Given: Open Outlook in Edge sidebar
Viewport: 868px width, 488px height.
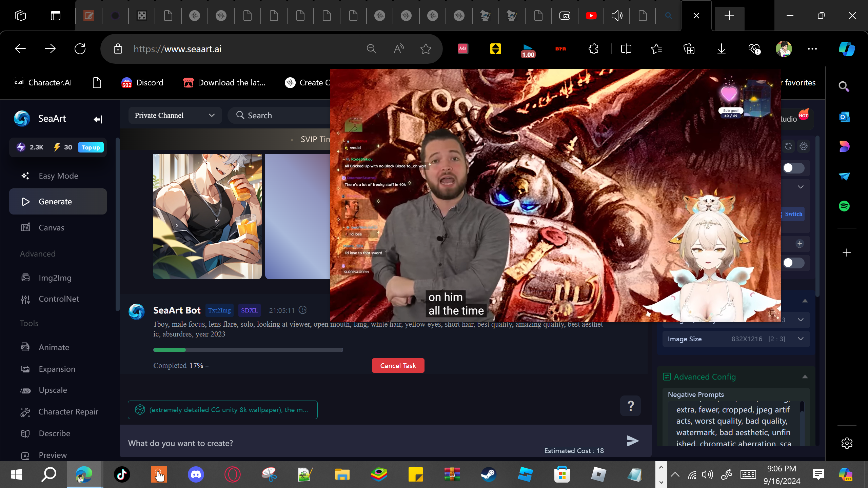Looking at the screenshot, I should point(844,117).
